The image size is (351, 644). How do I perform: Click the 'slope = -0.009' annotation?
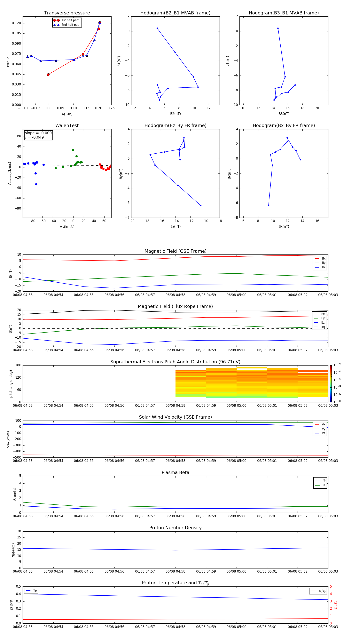(x=38, y=133)
